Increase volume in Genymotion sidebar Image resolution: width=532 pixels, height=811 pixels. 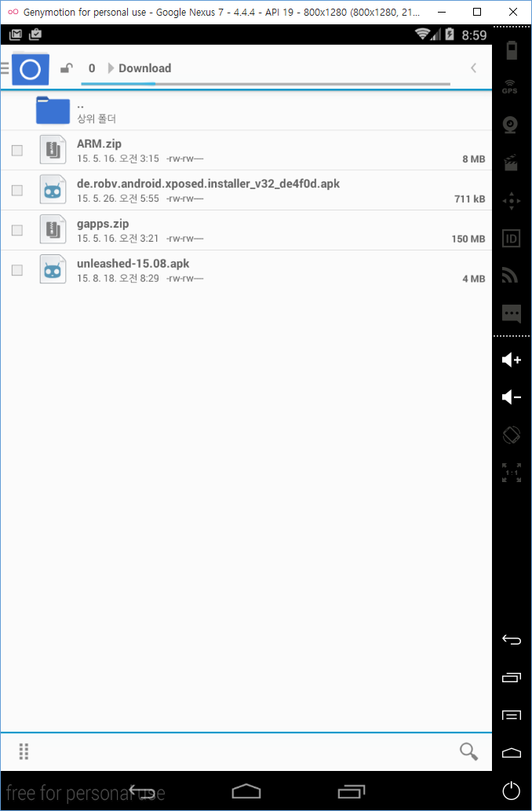pos(512,360)
